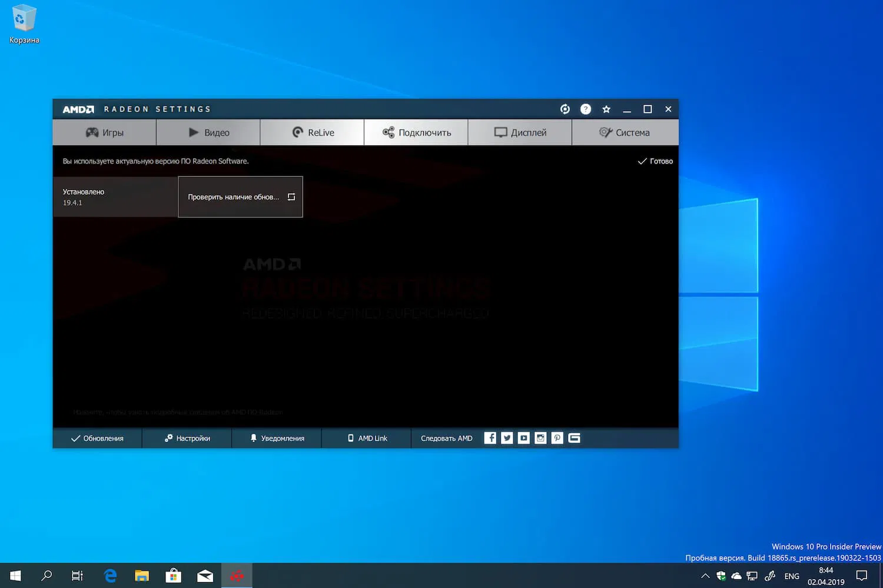Open AMD's Facebook page via social icon
The width and height of the screenshot is (883, 588).
[x=490, y=438]
